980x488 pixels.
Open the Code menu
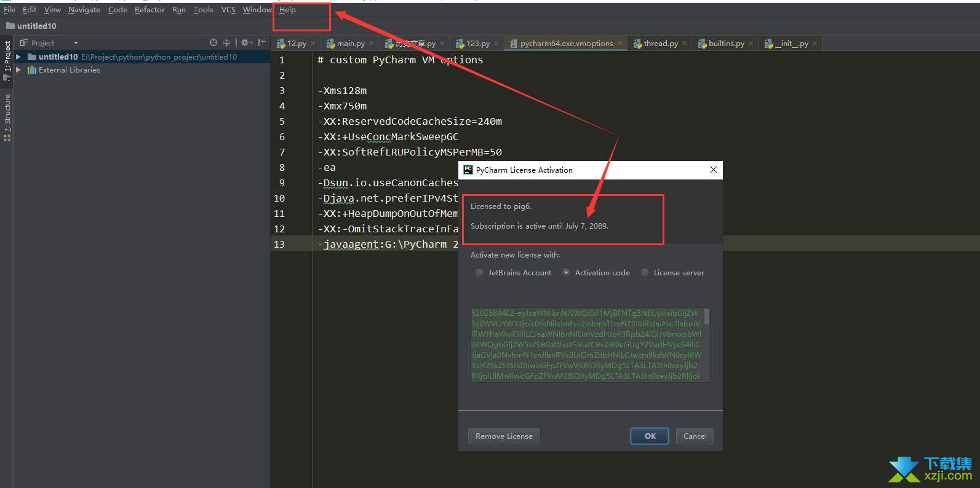(x=118, y=10)
